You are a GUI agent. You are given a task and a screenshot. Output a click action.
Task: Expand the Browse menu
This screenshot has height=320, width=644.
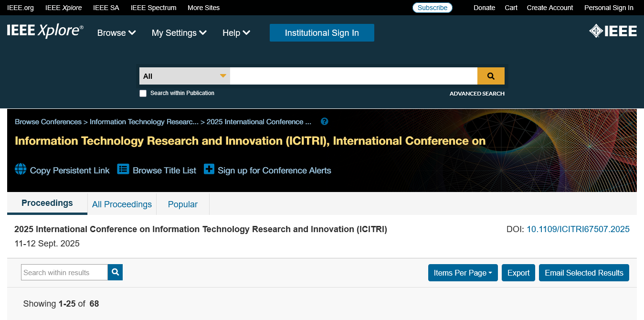tap(116, 33)
